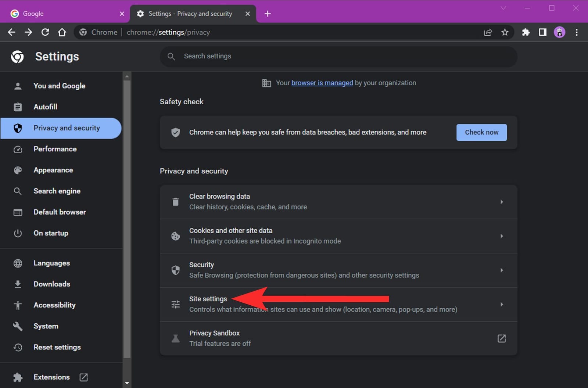Viewport: 588px width, 388px height.
Task: Open the browser is managed link
Action: pyautogui.click(x=322, y=83)
